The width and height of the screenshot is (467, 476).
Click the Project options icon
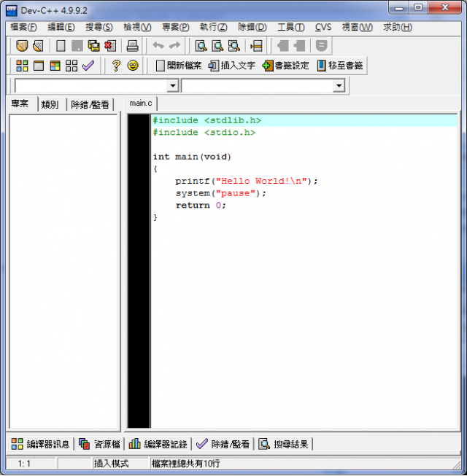[x=321, y=46]
